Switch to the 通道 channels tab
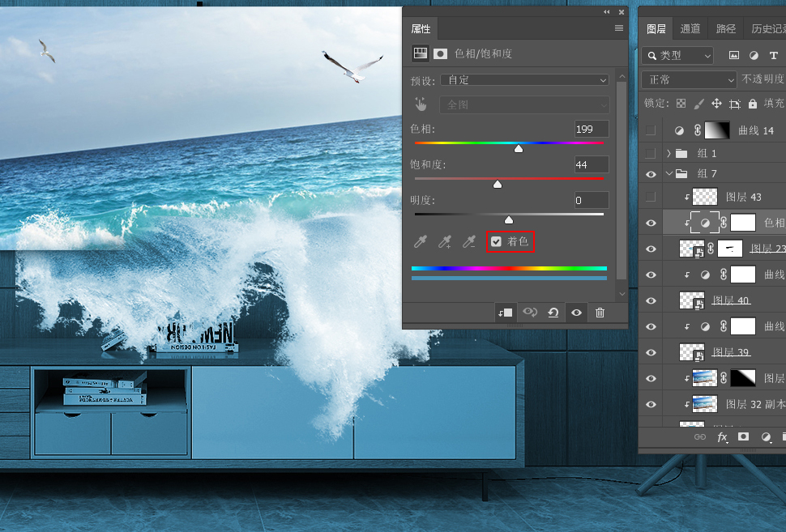786x532 pixels. [x=690, y=28]
